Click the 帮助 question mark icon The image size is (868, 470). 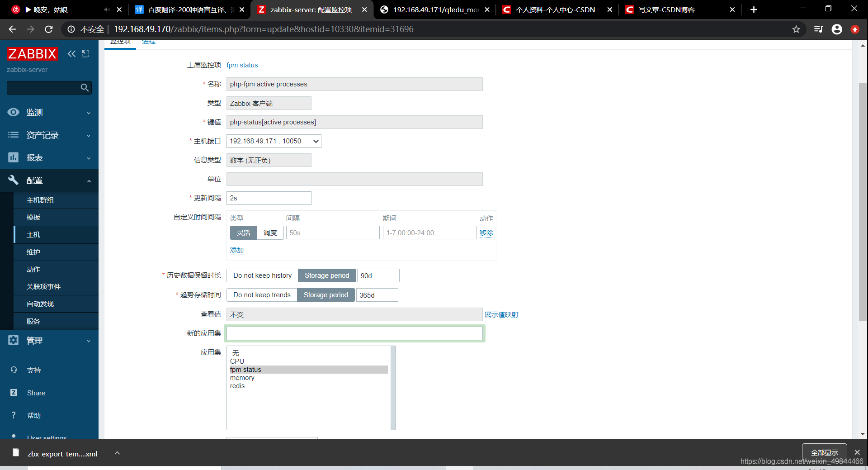[x=14, y=415]
